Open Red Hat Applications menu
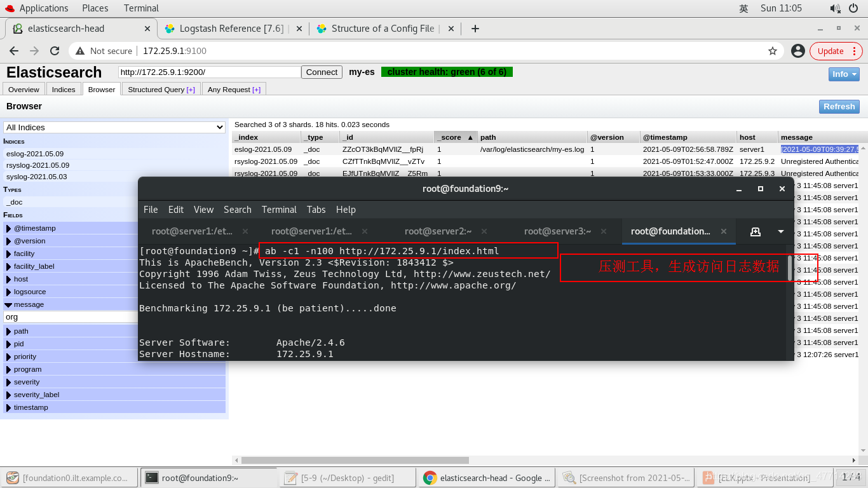 pyautogui.click(x=37, y=8)
